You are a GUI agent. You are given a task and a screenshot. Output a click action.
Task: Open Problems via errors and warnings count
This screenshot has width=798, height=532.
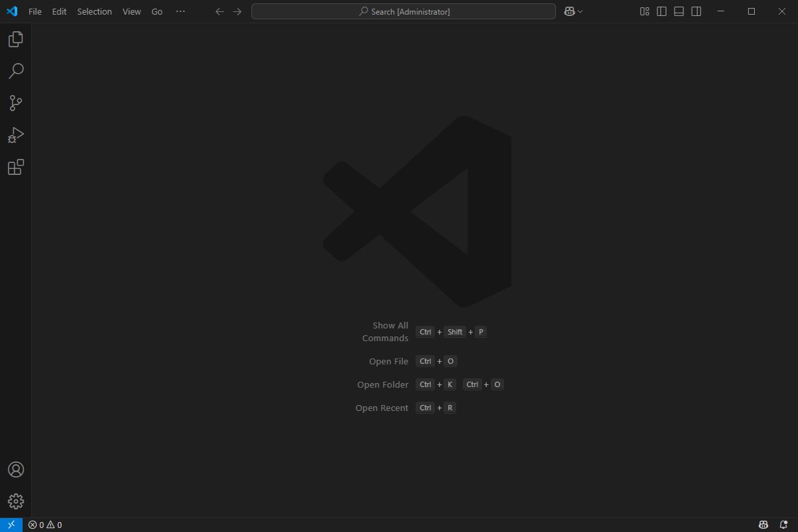[45, 525]
